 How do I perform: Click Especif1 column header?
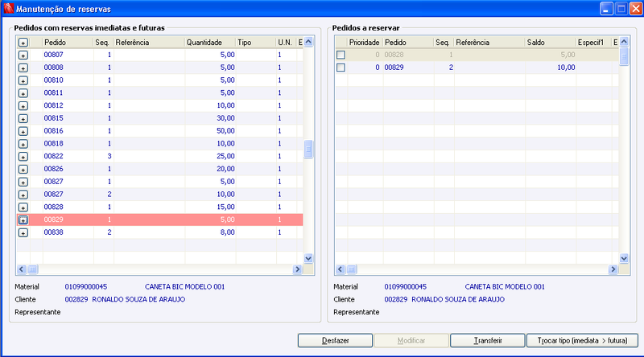(594, 43)
